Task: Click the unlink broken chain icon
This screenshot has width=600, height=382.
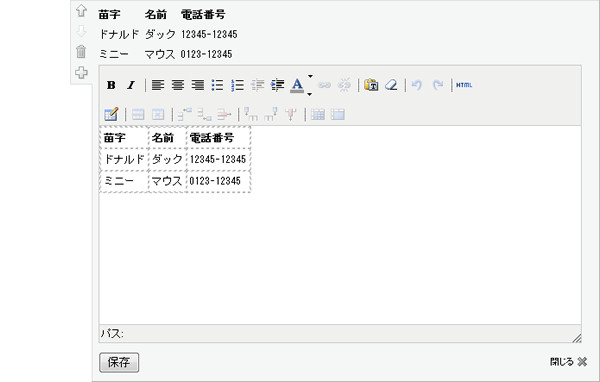Action: coord(344,85)
